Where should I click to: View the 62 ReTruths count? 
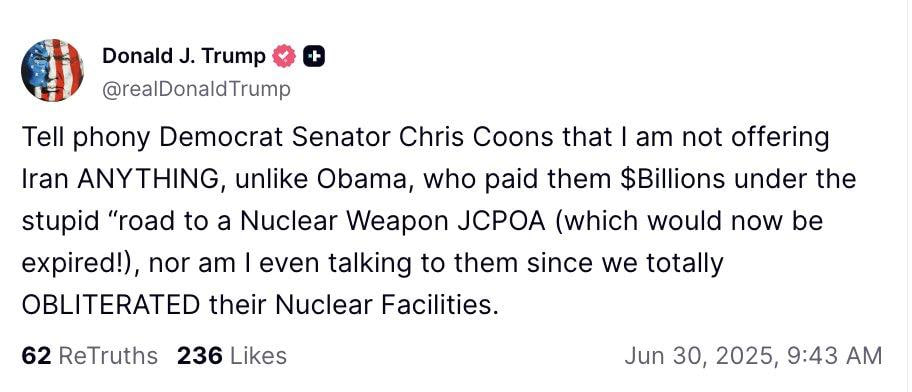click(x=90, y=355)
